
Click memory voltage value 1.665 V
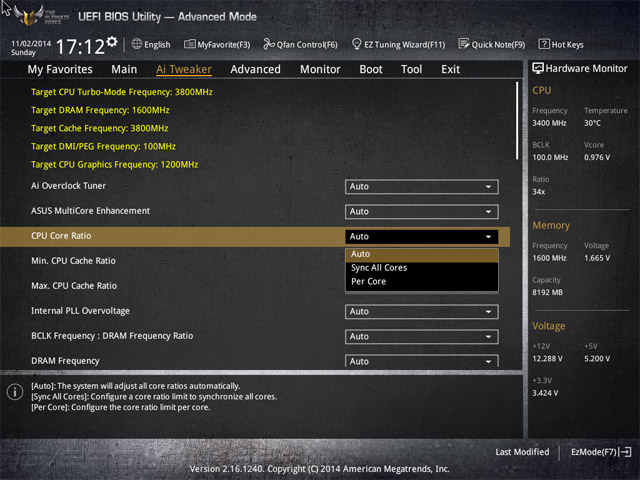597,258
